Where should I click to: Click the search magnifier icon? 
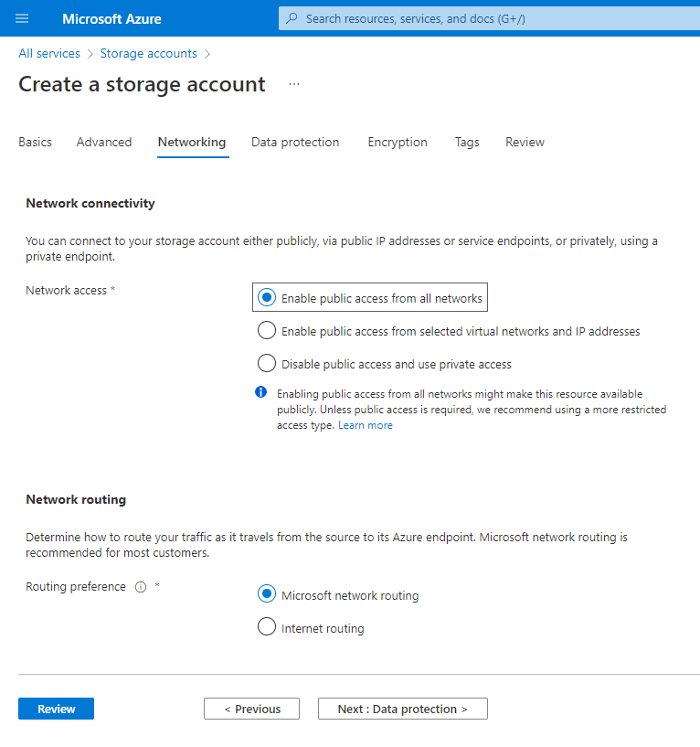tap(292, 18)
